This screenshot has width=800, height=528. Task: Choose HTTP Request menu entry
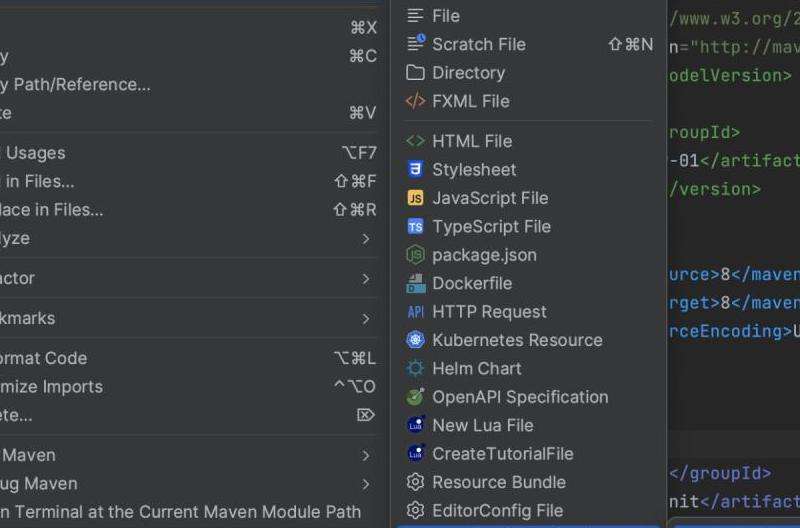(489, 312)
